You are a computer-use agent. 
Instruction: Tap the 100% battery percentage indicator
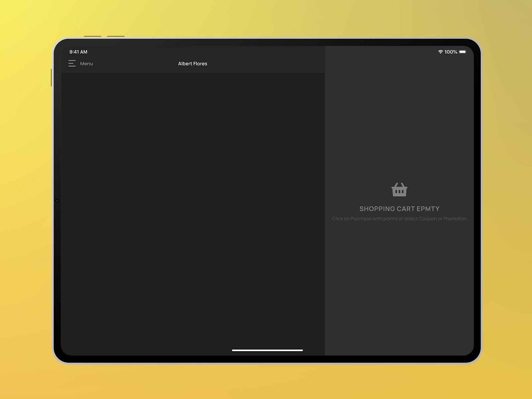(451, 52)
